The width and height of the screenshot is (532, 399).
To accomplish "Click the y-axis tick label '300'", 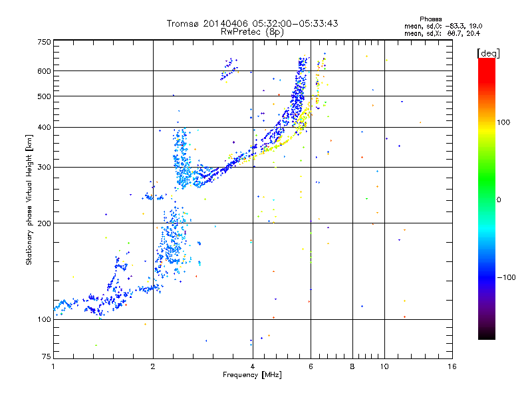I will tap(44, 168).
